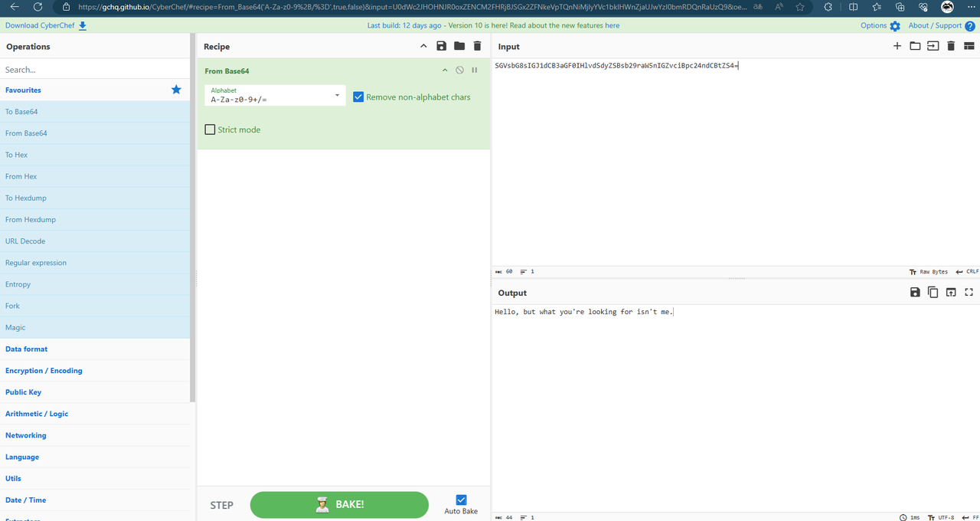Image resolution: width=980 pixels, height=521 pixels.
Task: Click the BAKE! button
Action: pos(339,505)
